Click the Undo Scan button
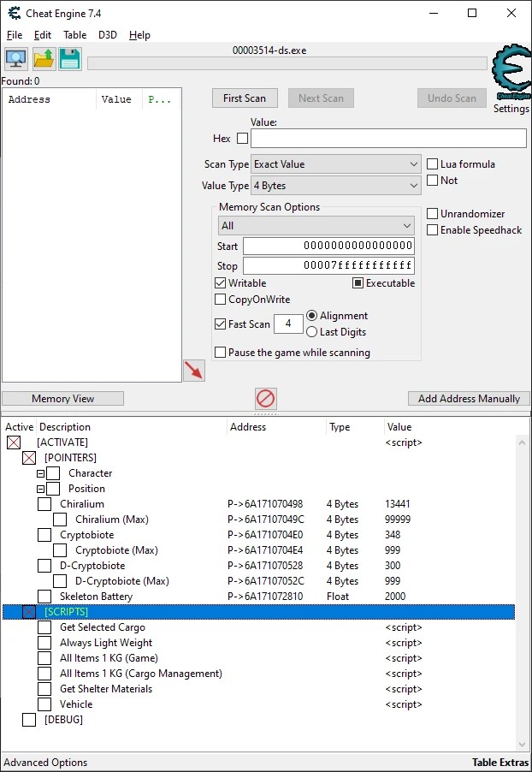The height and width of the screenshot is (772, 532). click(452, 98)
